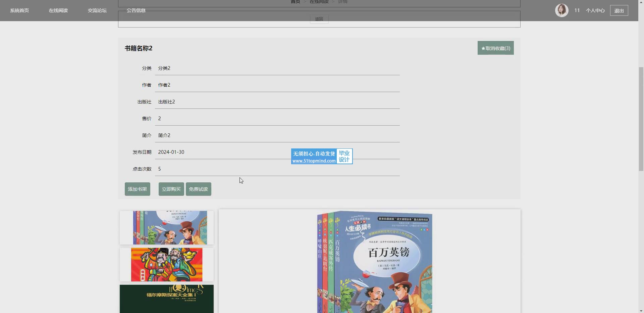Click the user avatar picture
The height and width of the screenshot is (313, 644).
561,10
